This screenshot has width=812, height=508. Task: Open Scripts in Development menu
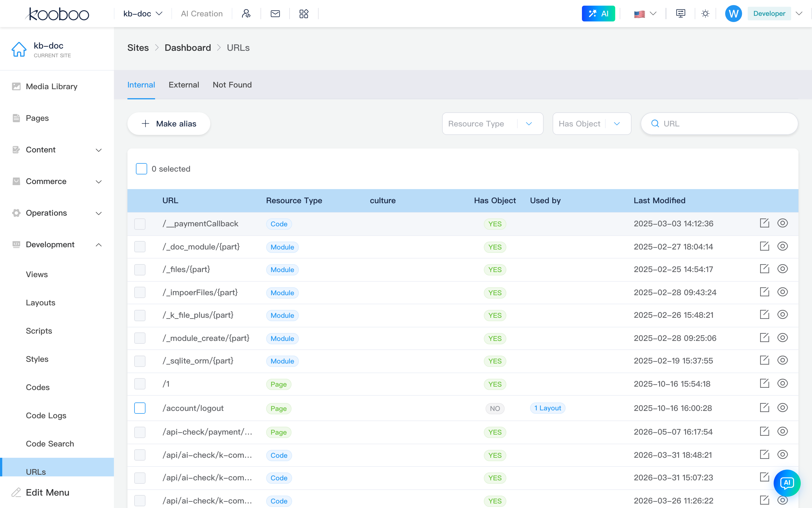(x=39, y=330)
